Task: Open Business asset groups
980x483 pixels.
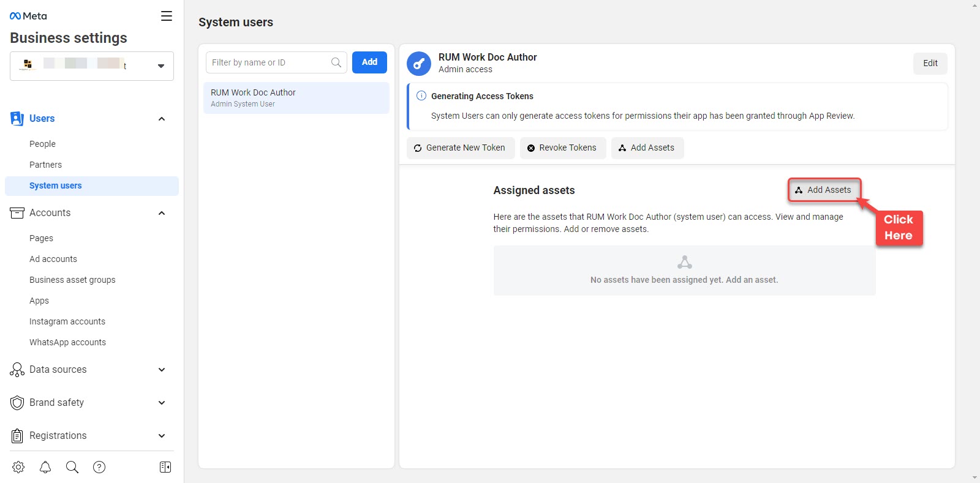Action: 72,280
